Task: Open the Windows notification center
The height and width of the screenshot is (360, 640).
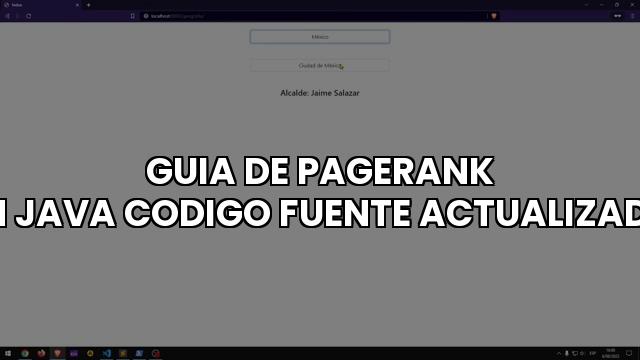Action: 629,353
